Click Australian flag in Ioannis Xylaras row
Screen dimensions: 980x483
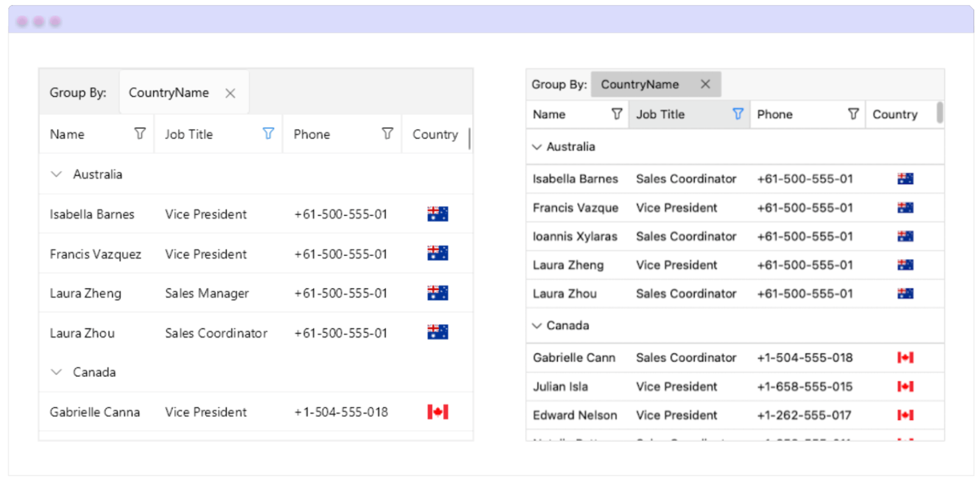[x=905, y=236]
